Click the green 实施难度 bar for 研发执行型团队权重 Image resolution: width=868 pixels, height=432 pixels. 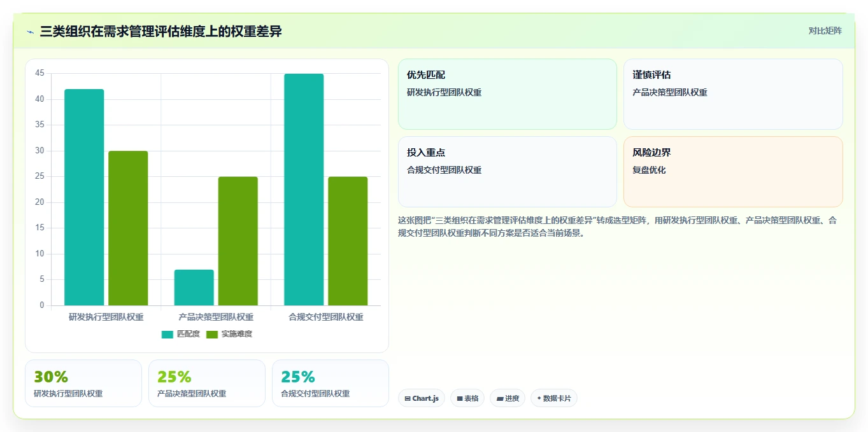coord(128,228)
